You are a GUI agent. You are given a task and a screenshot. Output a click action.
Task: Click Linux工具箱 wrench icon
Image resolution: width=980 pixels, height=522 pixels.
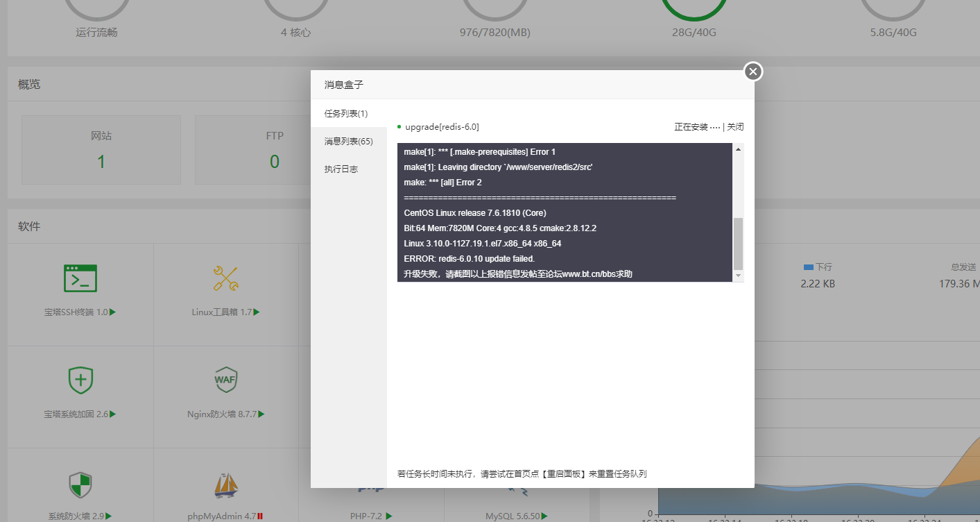click(x=225, y=278)
